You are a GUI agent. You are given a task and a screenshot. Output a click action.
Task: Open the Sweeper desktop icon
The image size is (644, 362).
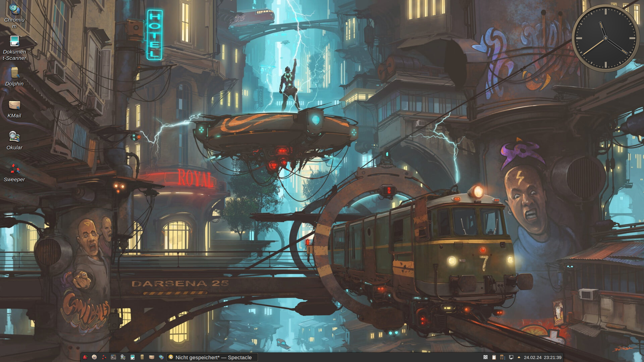pyautogui.click(x=14, y=169)
